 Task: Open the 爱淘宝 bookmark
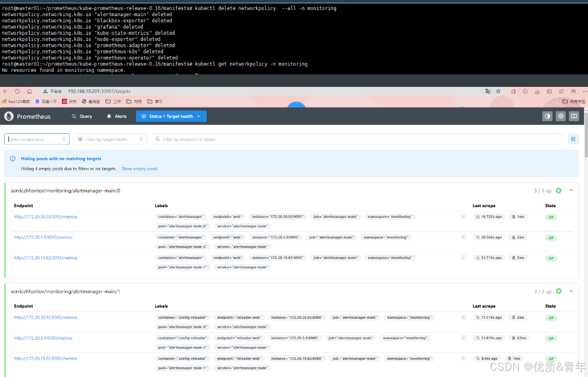click(x=91, y=101)
